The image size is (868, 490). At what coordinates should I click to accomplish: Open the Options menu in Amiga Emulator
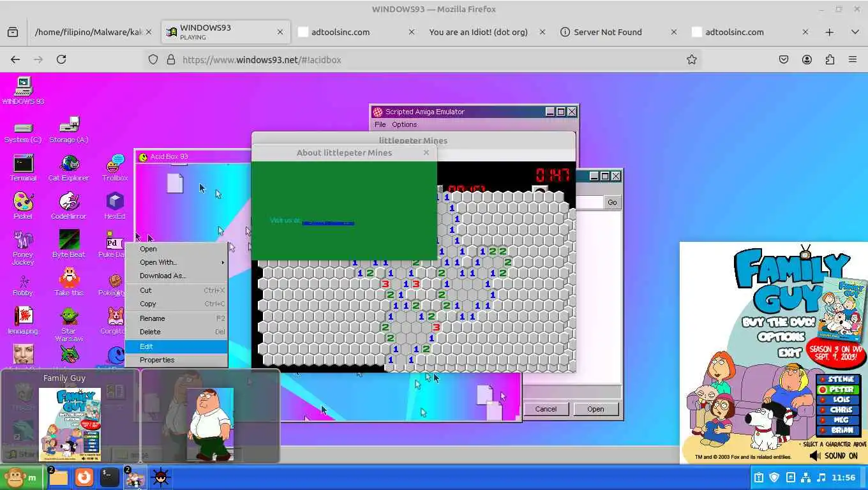point(404,124)
